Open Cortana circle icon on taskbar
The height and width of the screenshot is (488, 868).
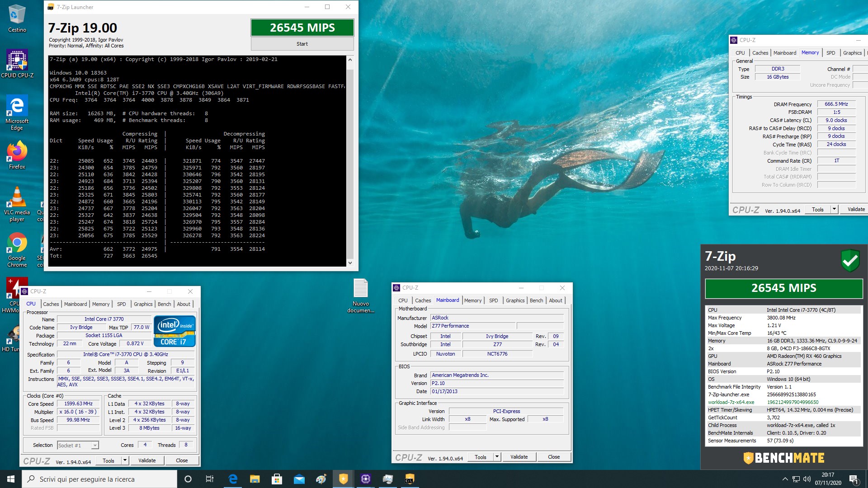pyautogui.click(x=188, y=479)
